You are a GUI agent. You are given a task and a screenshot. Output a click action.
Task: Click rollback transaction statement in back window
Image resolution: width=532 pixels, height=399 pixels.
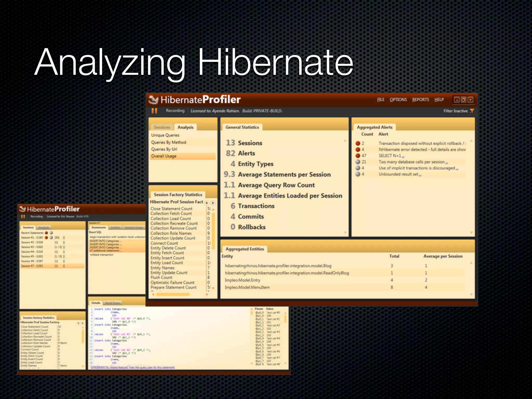tap(102, 255)
